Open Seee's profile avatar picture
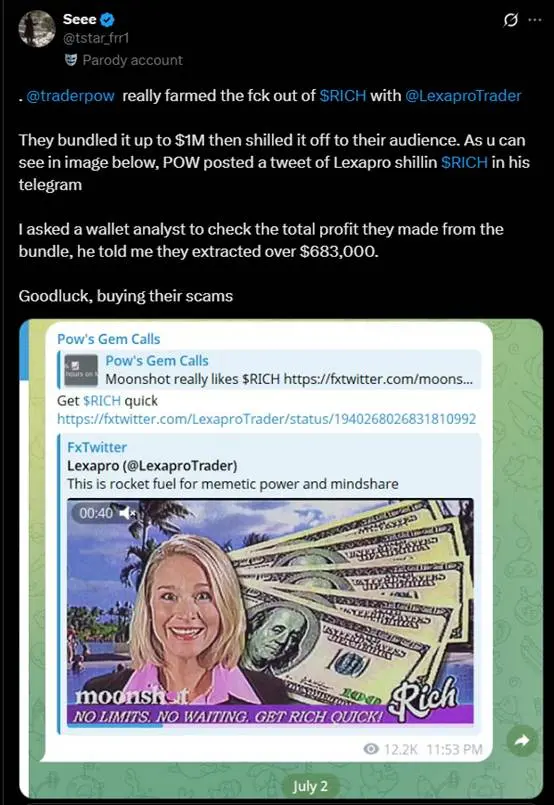The height and width of the screenshot is (805, 554). click(37, 29)
